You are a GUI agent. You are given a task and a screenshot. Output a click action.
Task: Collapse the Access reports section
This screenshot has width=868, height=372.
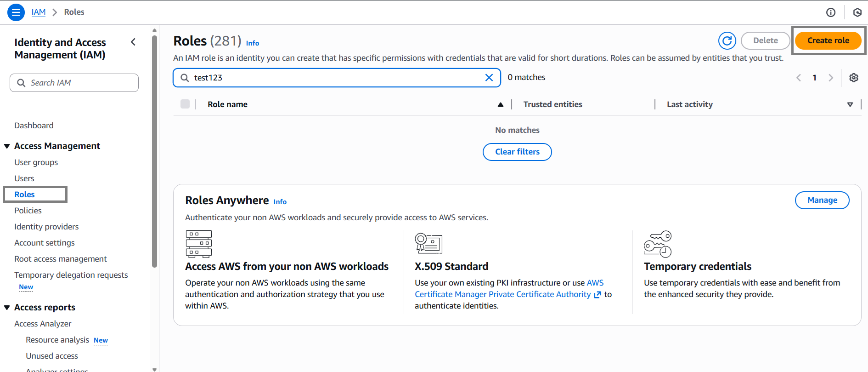(7, 308)
